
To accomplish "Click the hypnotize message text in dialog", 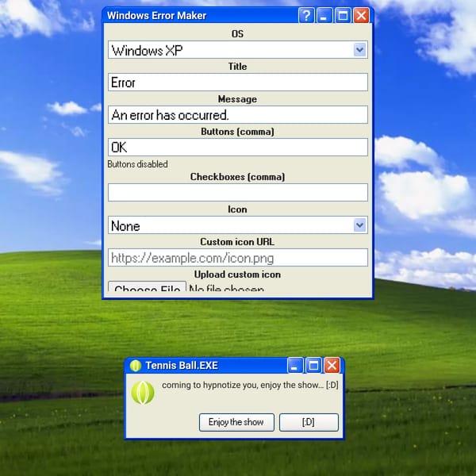I will [x=250, y=385].
